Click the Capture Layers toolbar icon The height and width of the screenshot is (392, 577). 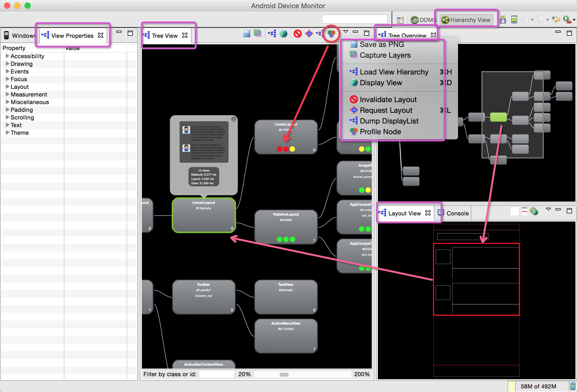tap(258, 34)
